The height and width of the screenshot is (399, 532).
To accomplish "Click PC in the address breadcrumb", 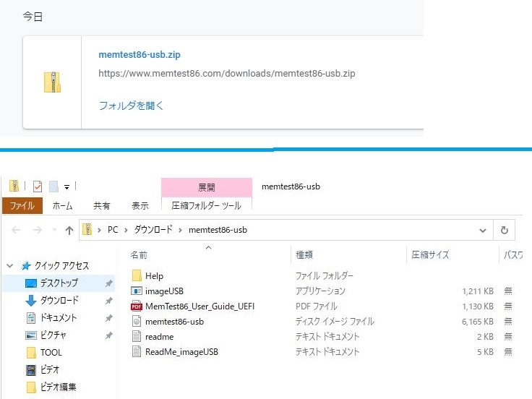I will (113, 230).
